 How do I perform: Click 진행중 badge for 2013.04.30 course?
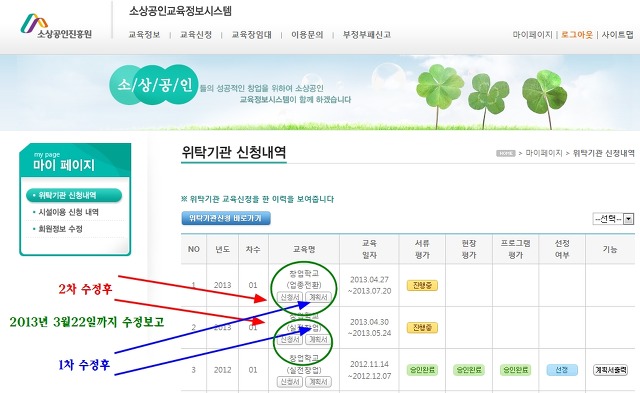pos(422,327)
